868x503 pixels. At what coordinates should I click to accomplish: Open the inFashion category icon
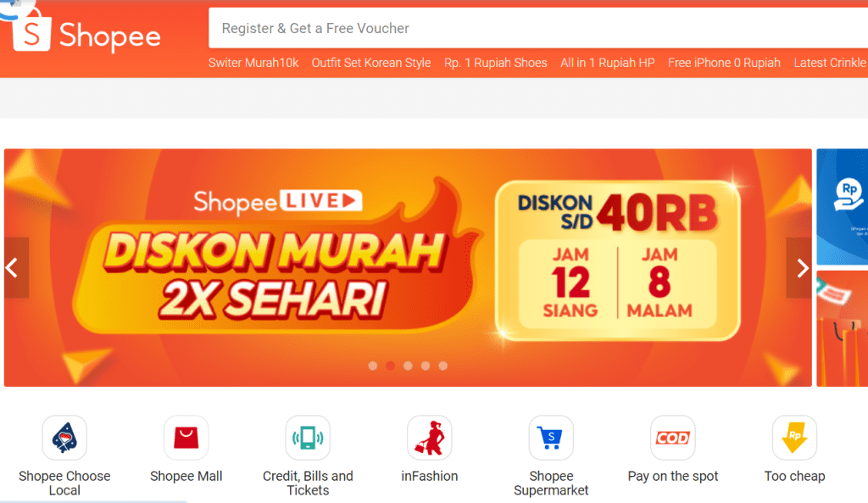(x=430, y=438)
